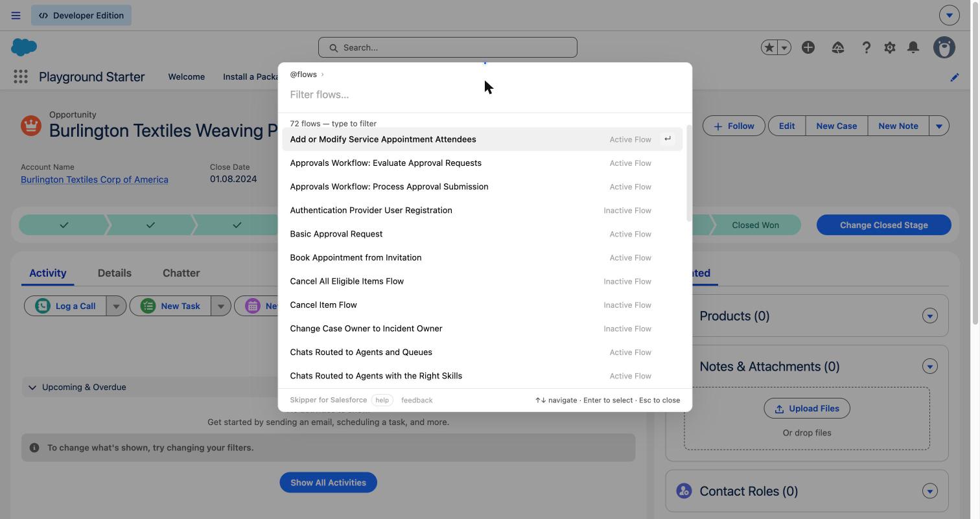
Task: Click the feedback link in Skipper footer
Action: pos(417,400)
